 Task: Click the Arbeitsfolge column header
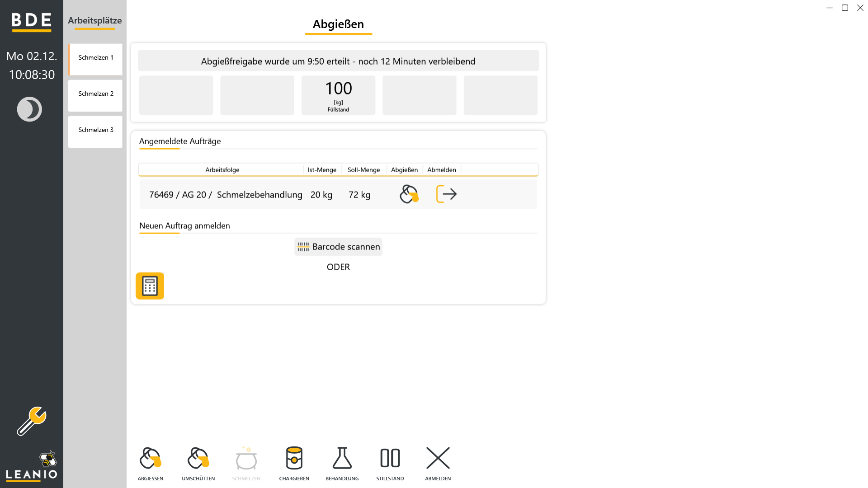click(x=222, y=170)
